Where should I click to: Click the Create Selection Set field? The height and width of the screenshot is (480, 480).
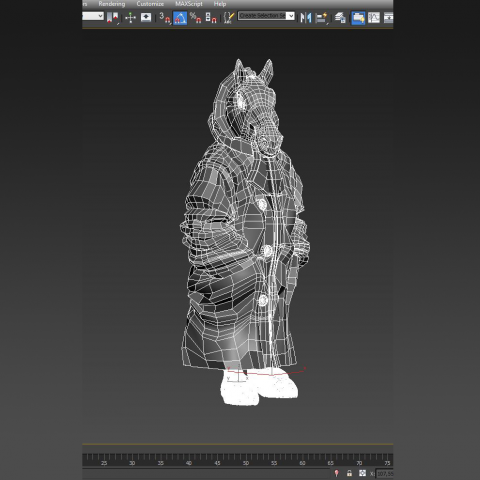(262, 16)
